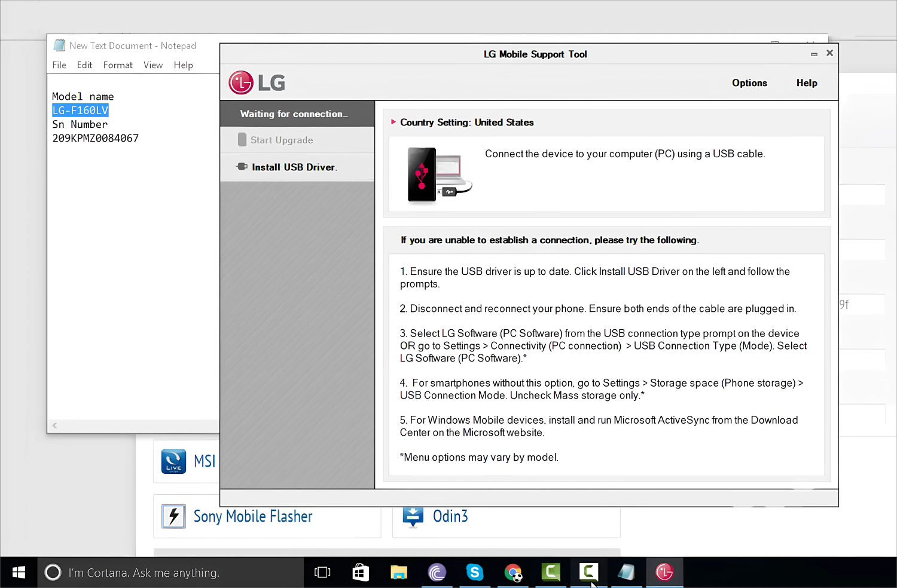Click Country Setting: United States text
Viewport: 897px width, 588px height.
[x=466, y=122]
